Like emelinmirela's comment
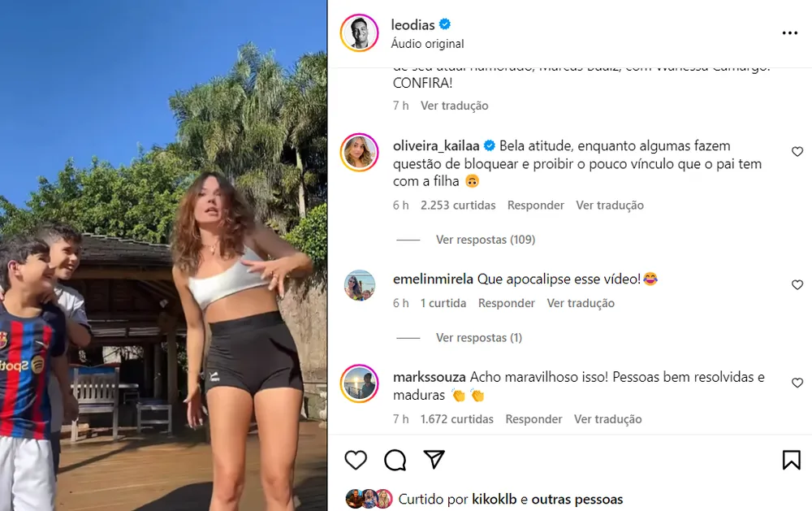This screenshot has width=812, height=511. click(x=797, y=284)
